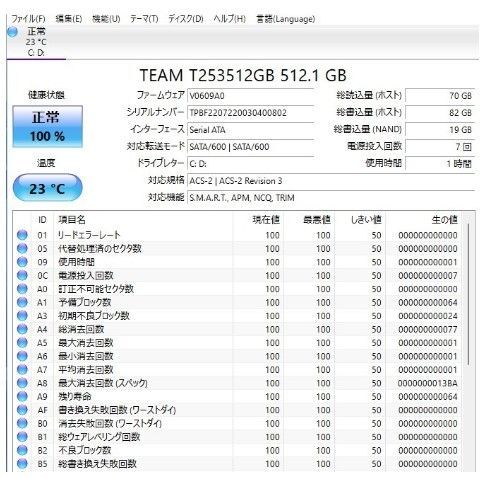
Task: Click the transfer mode field SATA/600 | SATA/600
Action: tap(251, 147)
